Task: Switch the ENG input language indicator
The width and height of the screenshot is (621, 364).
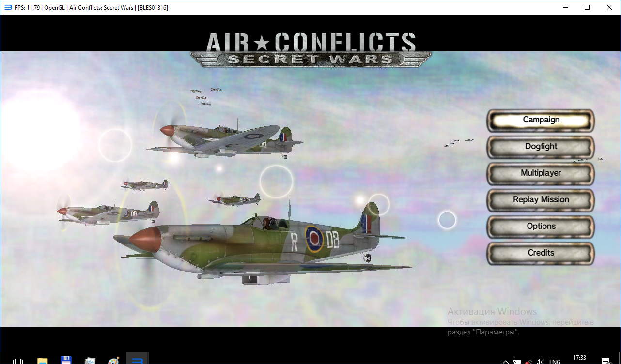Action: pos(555,361)
